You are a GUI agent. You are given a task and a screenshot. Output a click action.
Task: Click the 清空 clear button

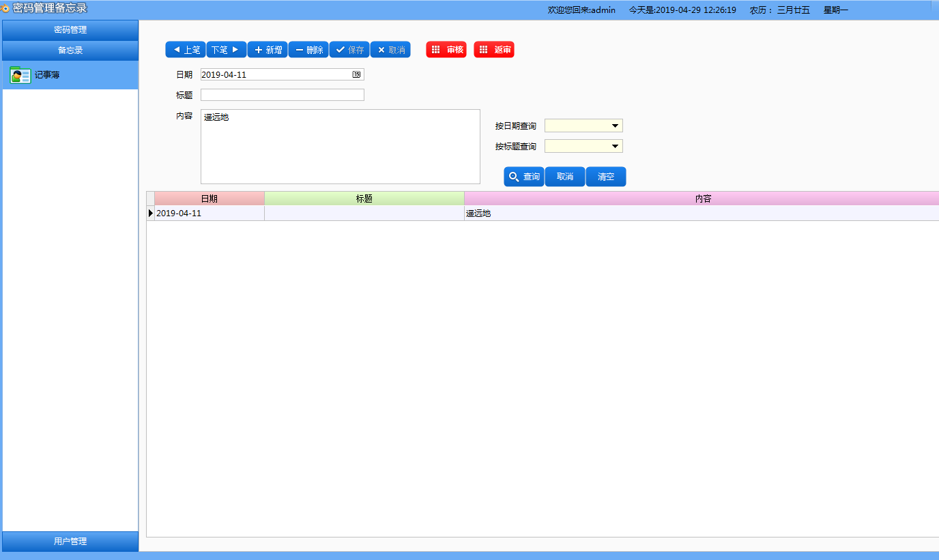(x=606, y=177)
